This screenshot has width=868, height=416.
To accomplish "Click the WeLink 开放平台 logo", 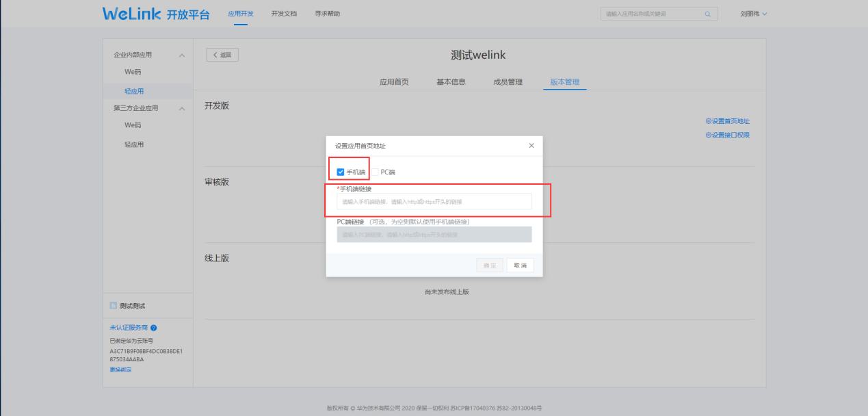I will click(156, 14).
